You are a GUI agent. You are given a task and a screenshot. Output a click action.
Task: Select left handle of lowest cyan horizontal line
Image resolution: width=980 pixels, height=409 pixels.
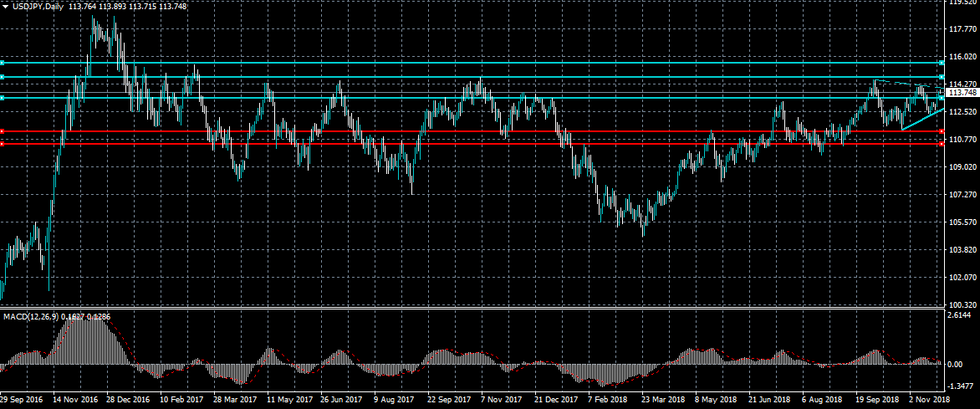click(x=3, y=98)
